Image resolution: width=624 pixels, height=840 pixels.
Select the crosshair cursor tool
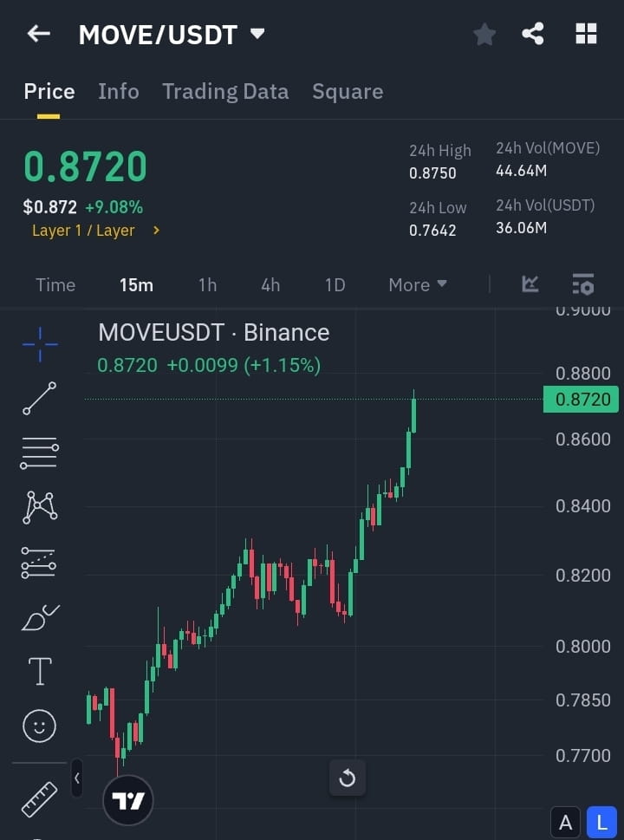40,344
